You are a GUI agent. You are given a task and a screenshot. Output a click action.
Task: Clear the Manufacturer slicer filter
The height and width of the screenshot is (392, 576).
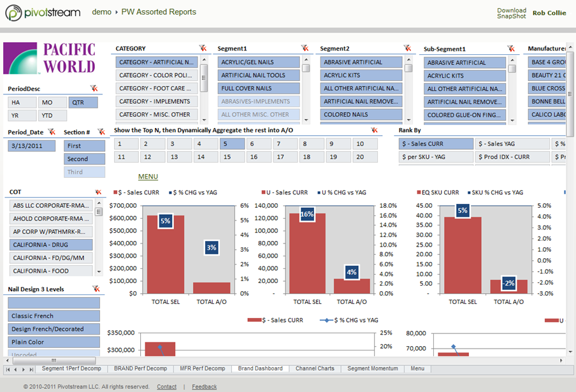570,48
